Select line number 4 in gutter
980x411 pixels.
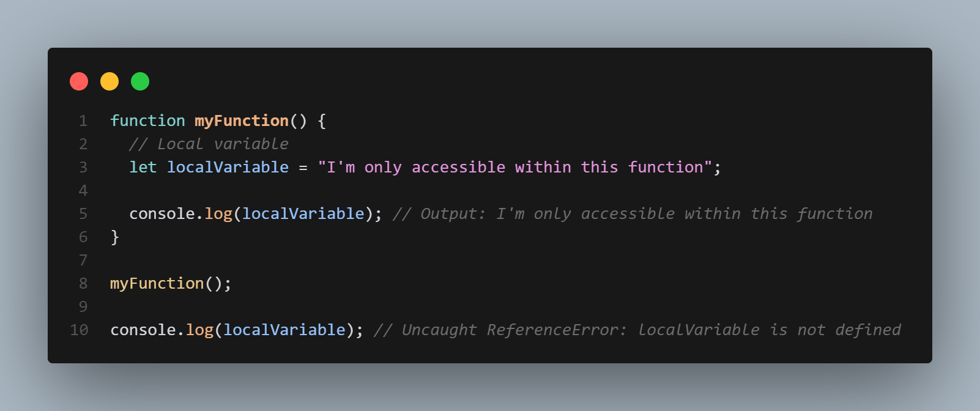point(83,191)
